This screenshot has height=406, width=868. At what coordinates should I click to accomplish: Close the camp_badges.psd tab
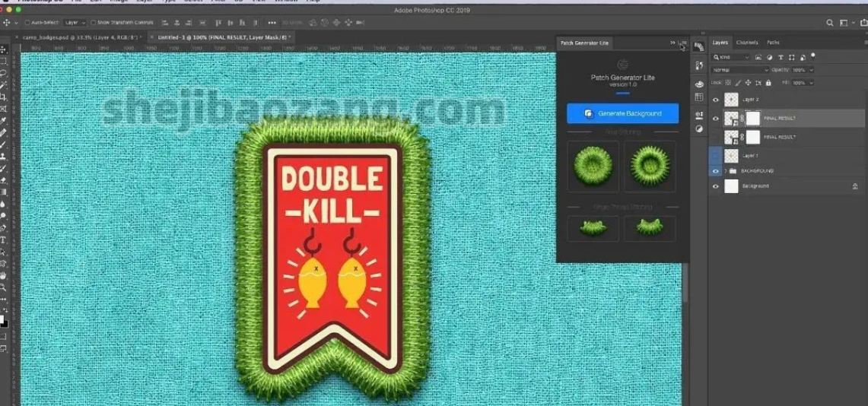click(17, 37)
